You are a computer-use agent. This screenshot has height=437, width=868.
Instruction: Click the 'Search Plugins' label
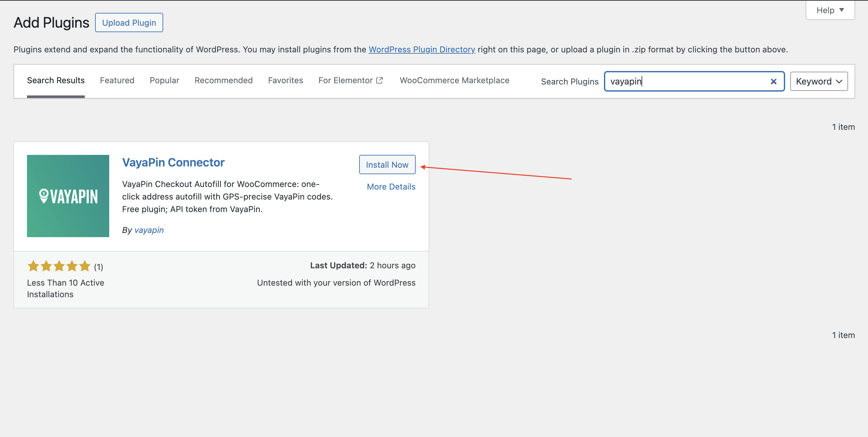(x=570, y=82)
